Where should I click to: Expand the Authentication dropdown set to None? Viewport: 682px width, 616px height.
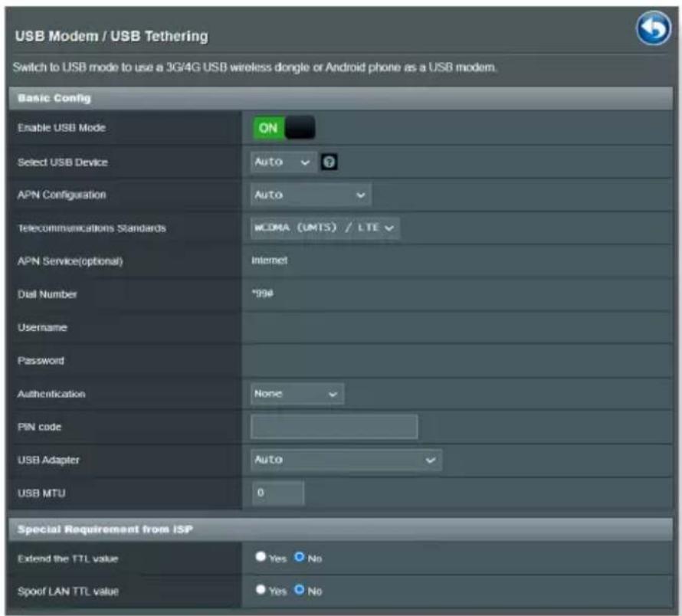pyautogui.click(x=297, y=394)
